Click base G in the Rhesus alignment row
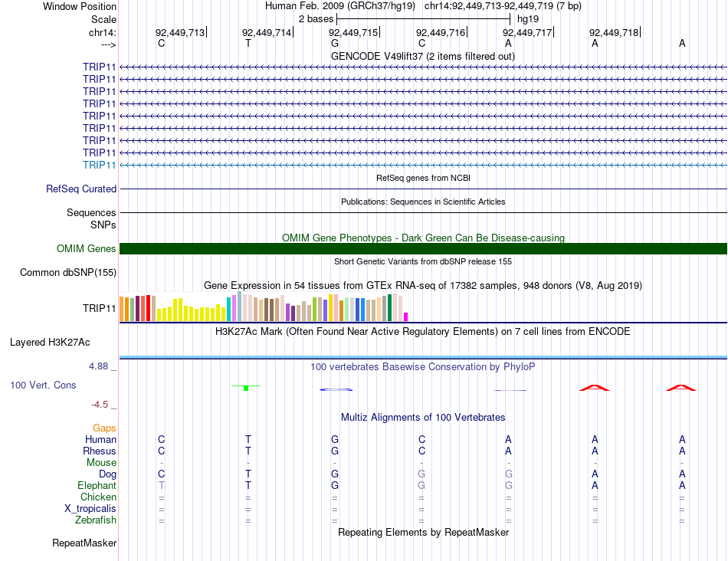728x561 pixels. (335, 451)
